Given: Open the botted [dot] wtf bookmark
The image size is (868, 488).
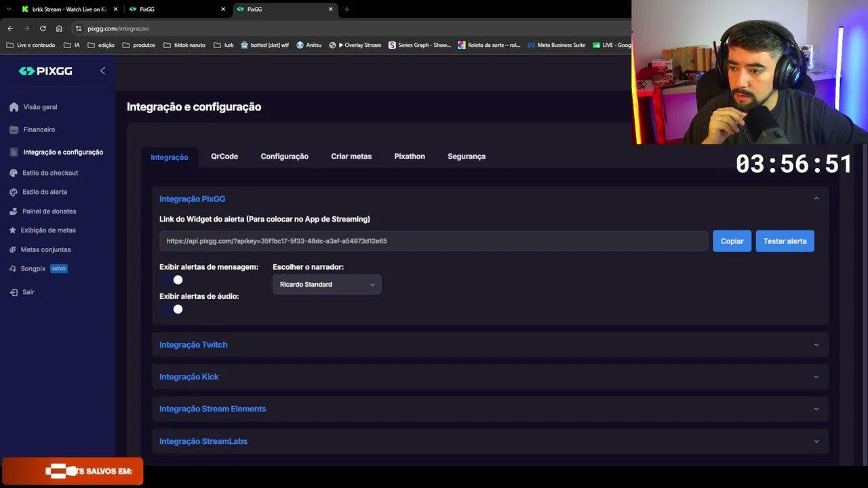Looking at the screenshot, I should pyautogui.click(x=264, y=45).
